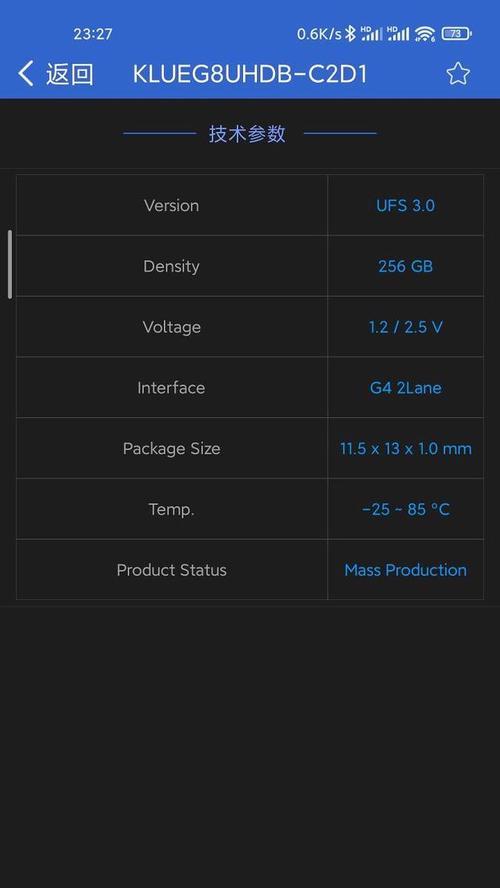Select the KLUEG8UHDB-C2D1 title text
Screen dimensions: 500x888
250,74
